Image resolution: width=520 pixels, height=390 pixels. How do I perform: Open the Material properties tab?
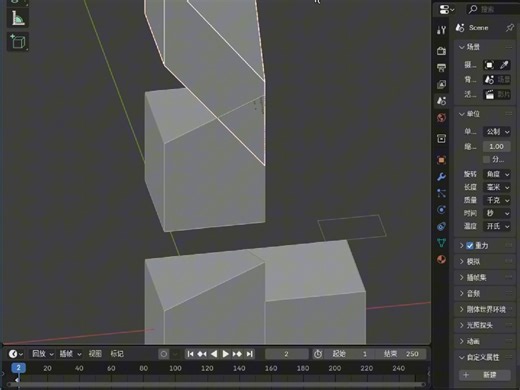point(441,259)
